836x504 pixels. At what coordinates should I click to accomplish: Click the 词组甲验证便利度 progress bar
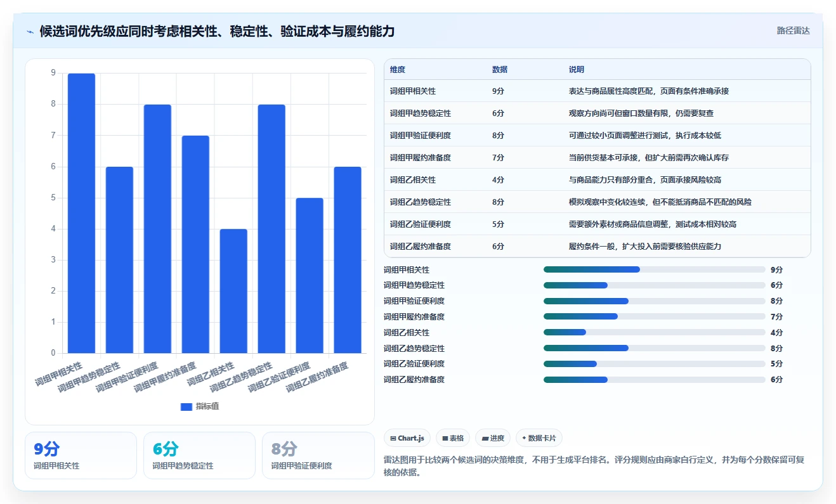[x=655, y=301]
